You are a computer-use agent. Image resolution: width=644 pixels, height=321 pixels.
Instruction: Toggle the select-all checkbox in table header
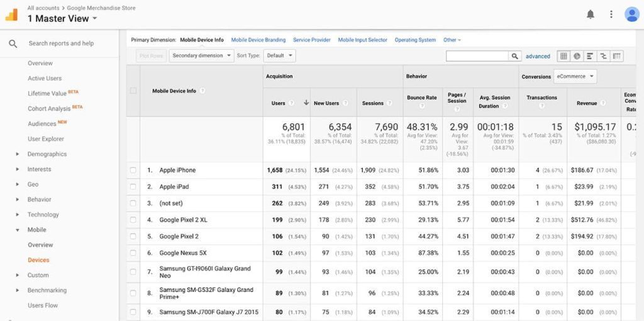point(133,91)
